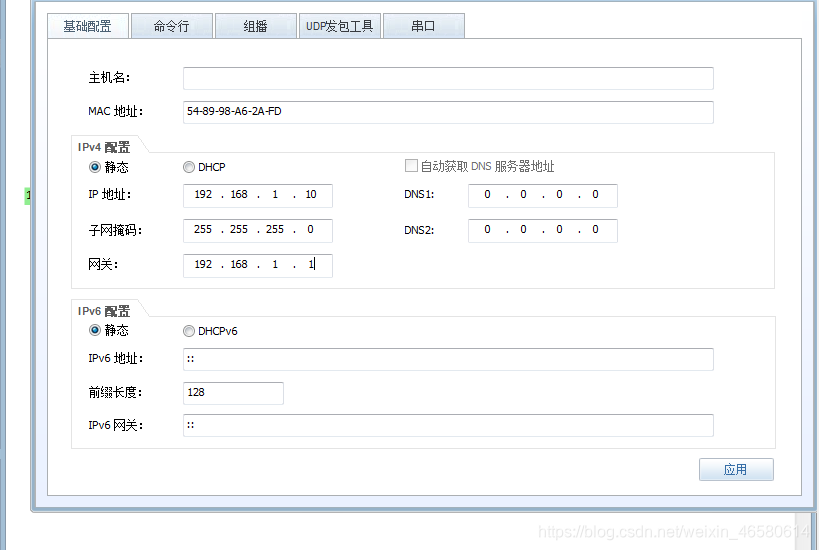This screenshot has height=550, width=819.
Task: Open the 命令行 tab
Action: [172, 26]
